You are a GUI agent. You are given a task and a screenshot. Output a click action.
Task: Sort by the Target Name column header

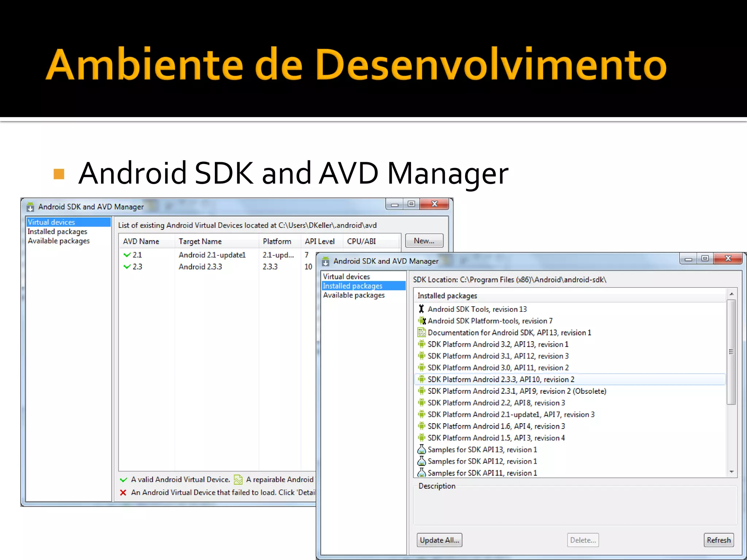[x=217, y=241]
